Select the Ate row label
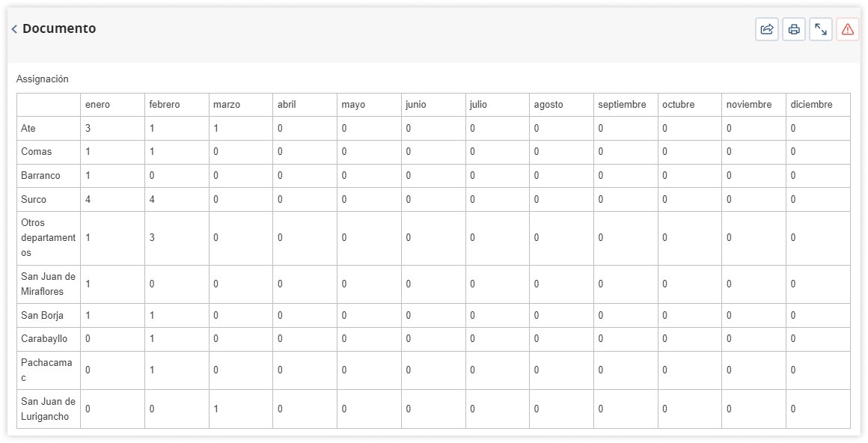Viewport: 868px width, 443px height. point(28,129)
